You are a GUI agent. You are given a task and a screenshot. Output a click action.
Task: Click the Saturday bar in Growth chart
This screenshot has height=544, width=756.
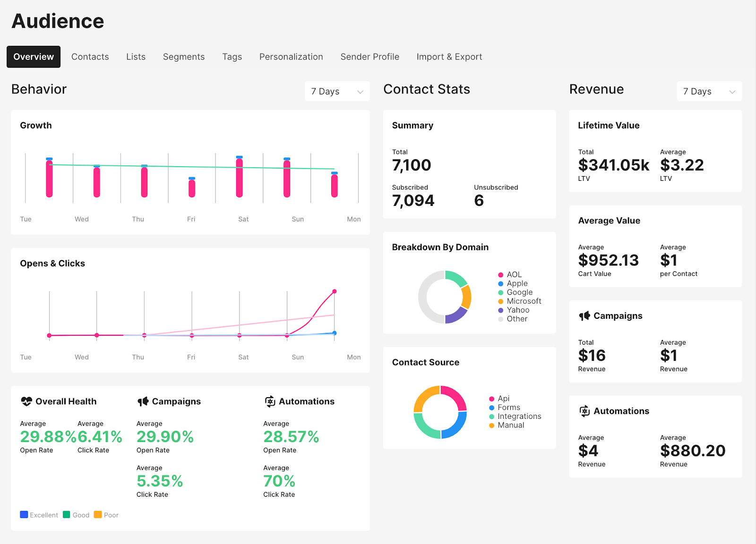[x=240, y=178]
